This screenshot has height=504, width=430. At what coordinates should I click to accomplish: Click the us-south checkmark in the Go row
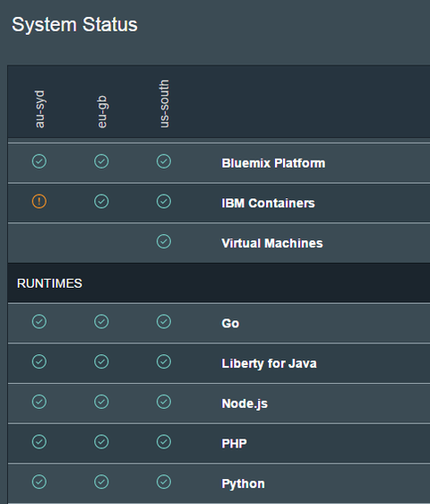click(x=164, y=321)
